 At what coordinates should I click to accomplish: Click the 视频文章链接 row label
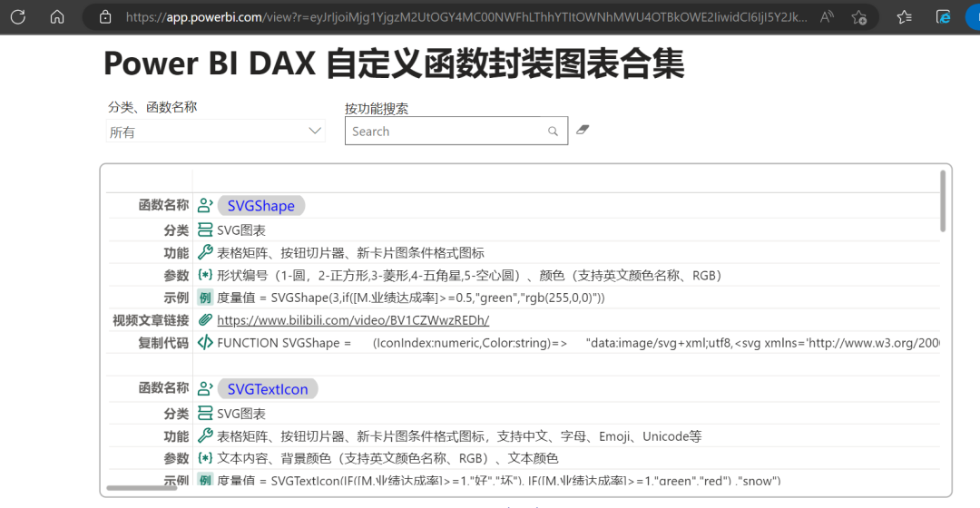click(151, 320)
